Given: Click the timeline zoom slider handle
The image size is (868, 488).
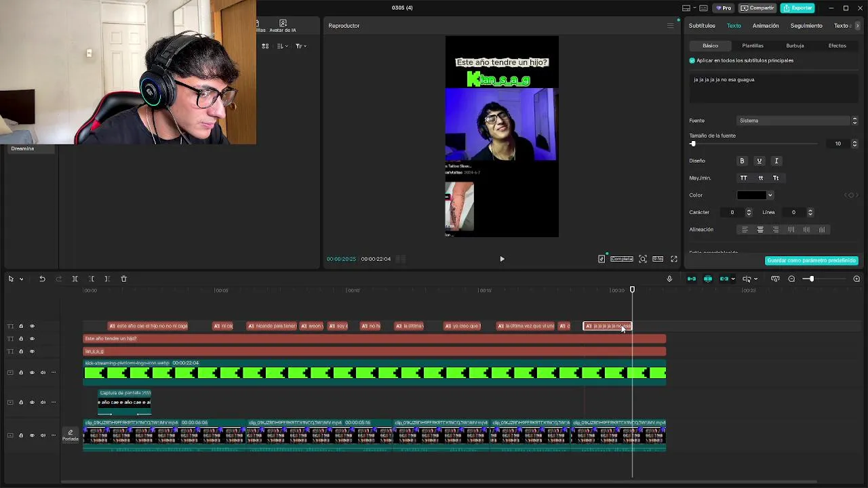Looking at the screenshot, I should tap(810, 279).
